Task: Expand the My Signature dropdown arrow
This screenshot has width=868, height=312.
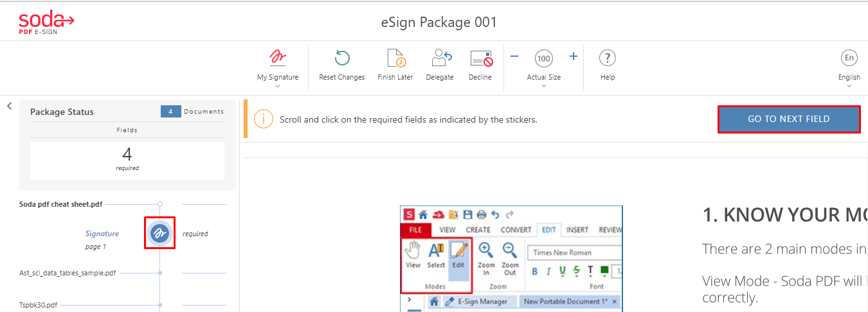Action: pyautogui.click(x=278, y=85)
